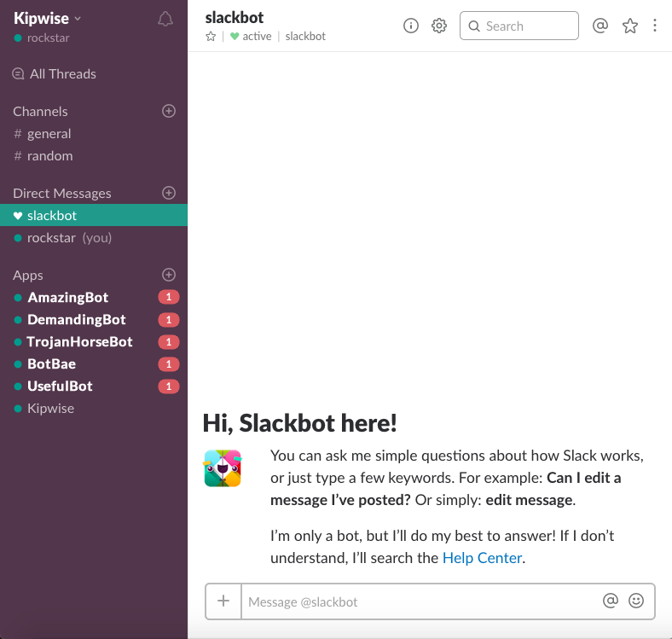Screen dimensions: 672x639
Task: Show mentions and reactions in header
Action: click(600, 26)
